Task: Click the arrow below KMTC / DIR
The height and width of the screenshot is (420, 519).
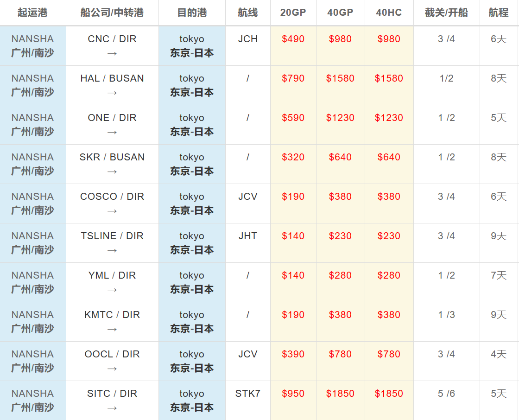Action: pos(112,329)
